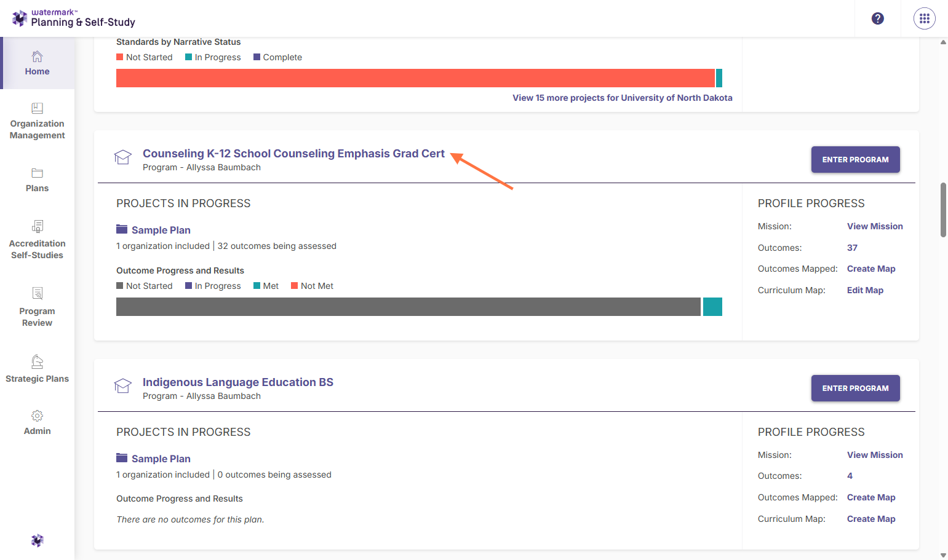Click the page vertical scrollbar thumb
The width and height of the screenshot is (948, 560).
click(x=943, y=210)
